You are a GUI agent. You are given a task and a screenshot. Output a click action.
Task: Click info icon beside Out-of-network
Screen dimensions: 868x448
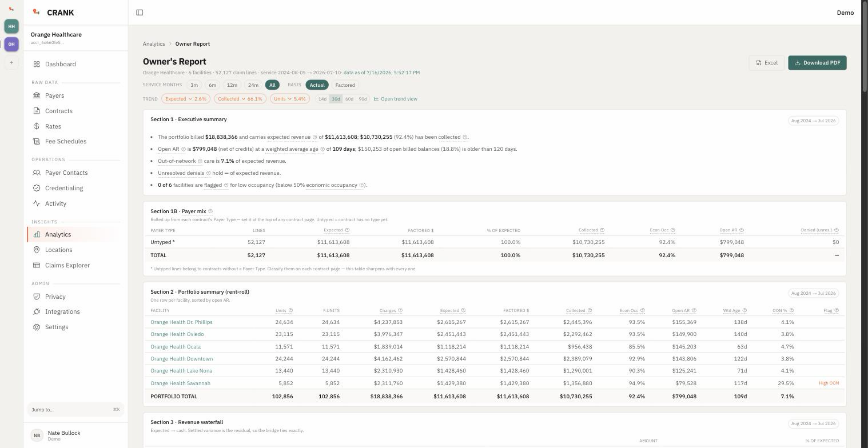pyautogui.click(x=200, y=161)
